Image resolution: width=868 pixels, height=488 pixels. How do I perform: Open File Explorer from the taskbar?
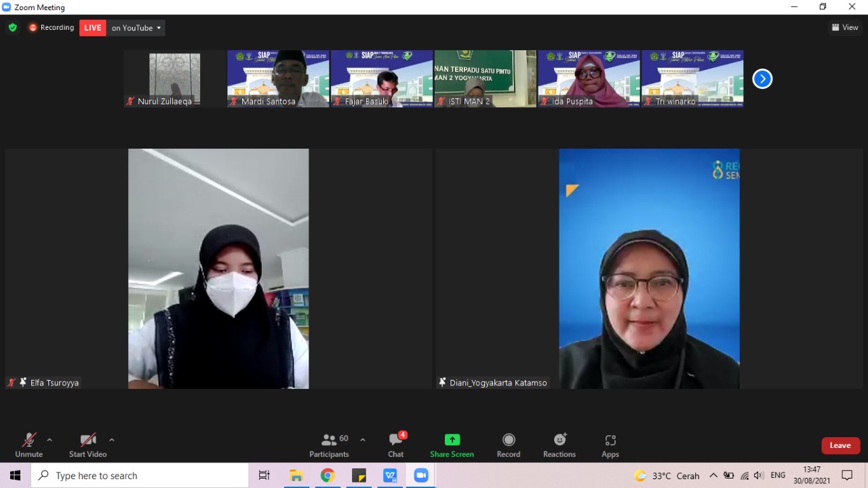296,476
